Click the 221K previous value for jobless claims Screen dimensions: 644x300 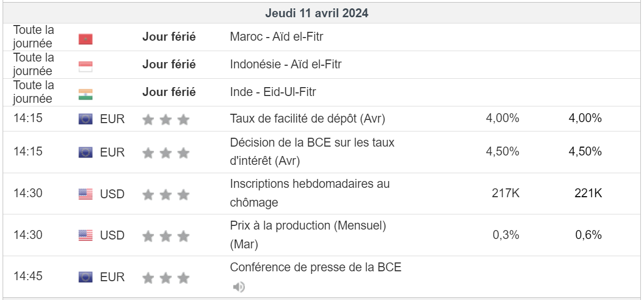(588, 194)
